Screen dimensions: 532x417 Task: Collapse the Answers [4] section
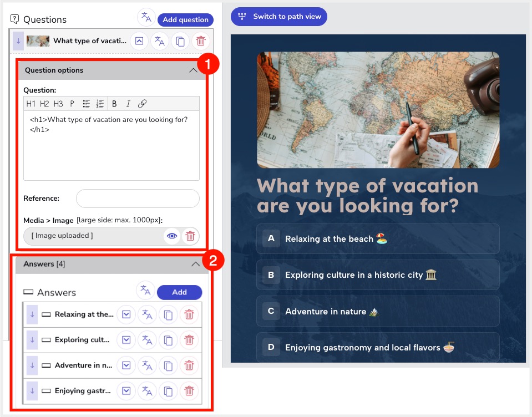(x=195, y=265)
